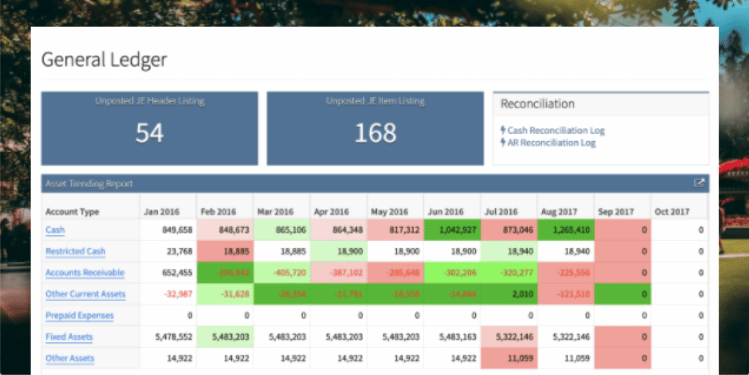Click the Account Type column header
This screenshot has width=749, height=375.
tap(72, 212)
